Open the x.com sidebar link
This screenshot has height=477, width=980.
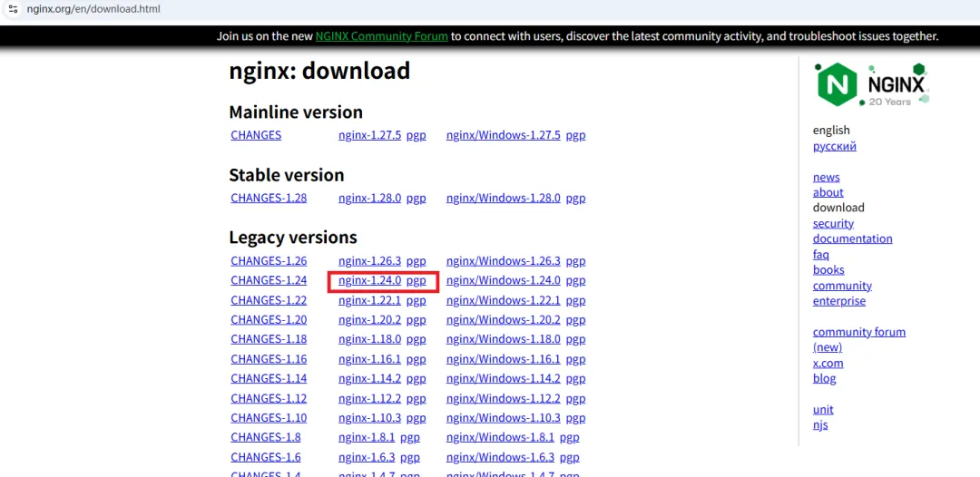click(x=828, y=363)
